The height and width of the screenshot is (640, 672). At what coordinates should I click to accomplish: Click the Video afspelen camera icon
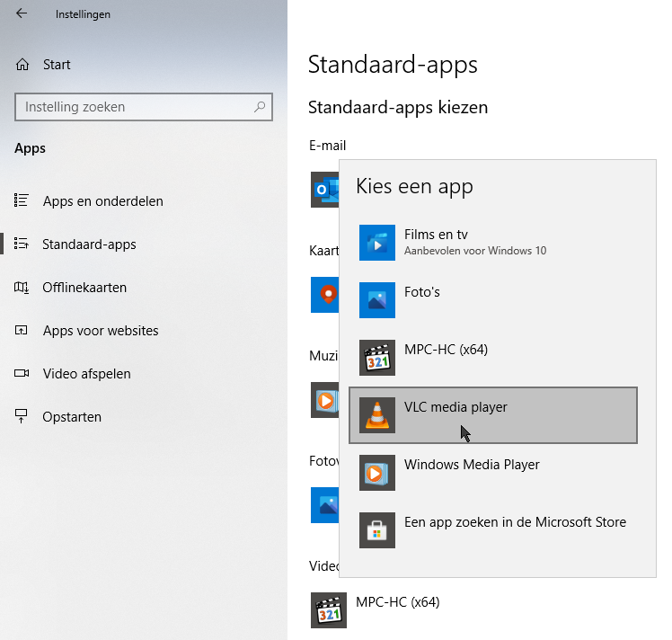pyautogui.click(x=22, y=373)
